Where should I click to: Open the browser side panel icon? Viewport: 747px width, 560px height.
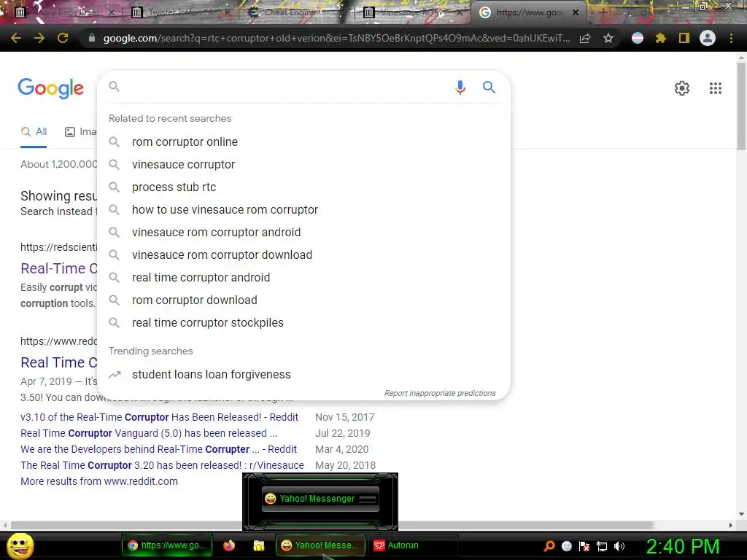point(684,38)
